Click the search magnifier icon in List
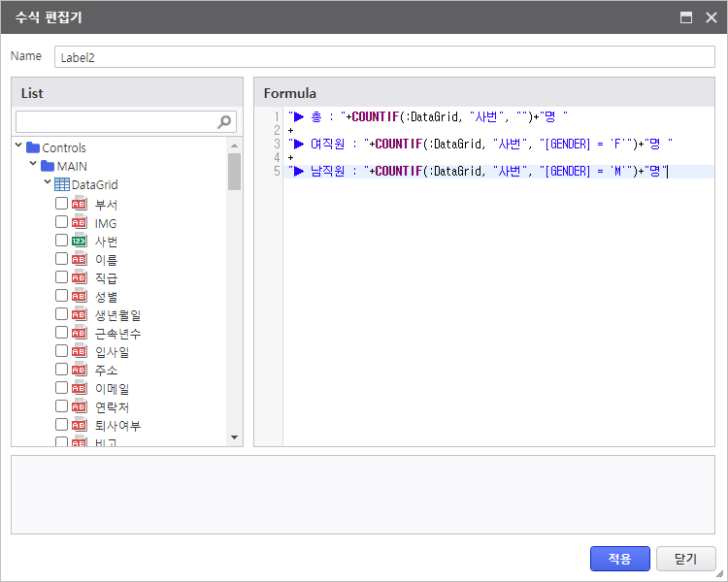 (x=225, y=121)
